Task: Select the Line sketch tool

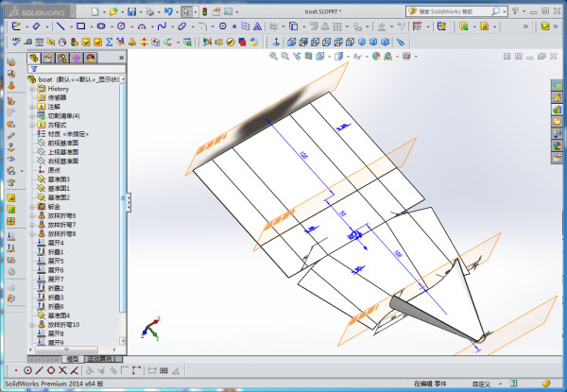Action: [60, 26]
